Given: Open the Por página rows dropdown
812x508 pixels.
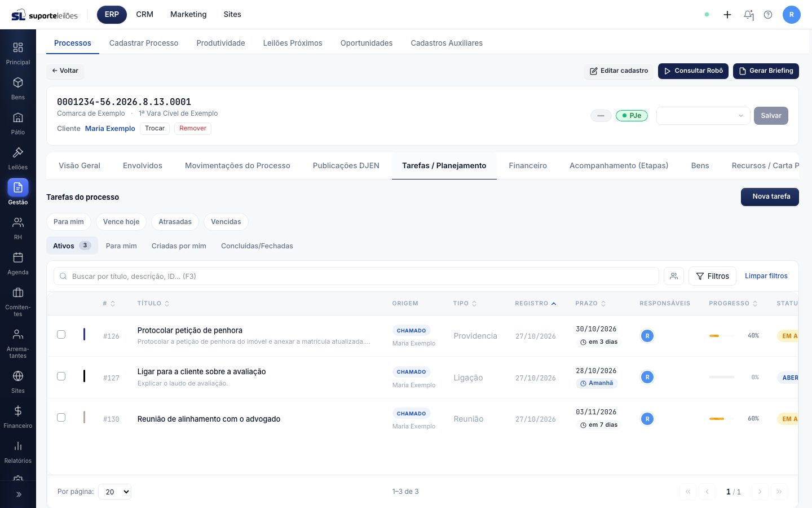Looking at the screenshot, I should (115, 492).
